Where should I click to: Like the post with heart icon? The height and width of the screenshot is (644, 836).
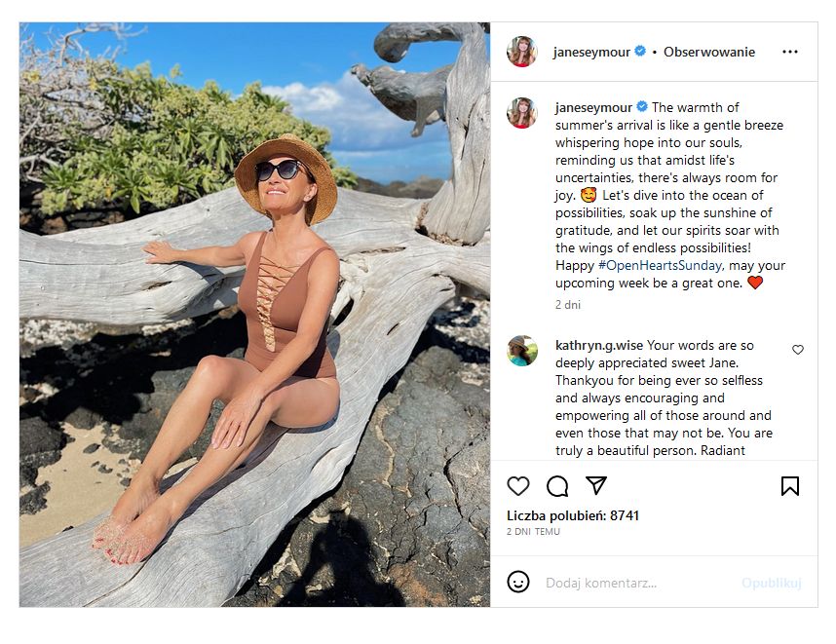518,485
